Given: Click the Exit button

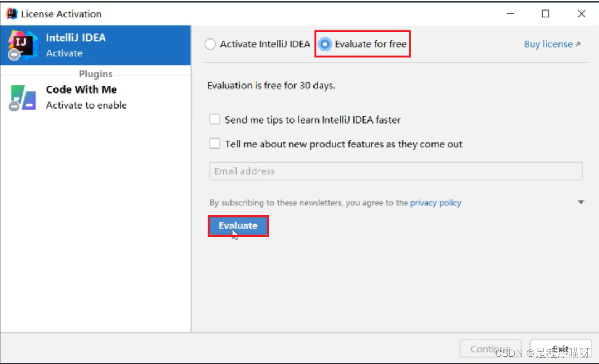Looking at the screenshot, I should tap(561, 349).
